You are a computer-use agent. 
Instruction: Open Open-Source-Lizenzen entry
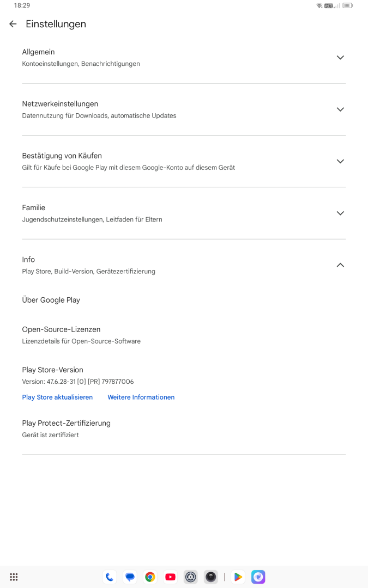[x=184, y=335]
